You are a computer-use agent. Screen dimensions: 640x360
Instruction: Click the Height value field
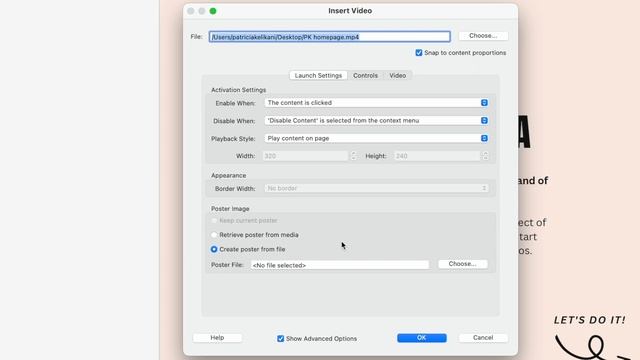point(437,156)
